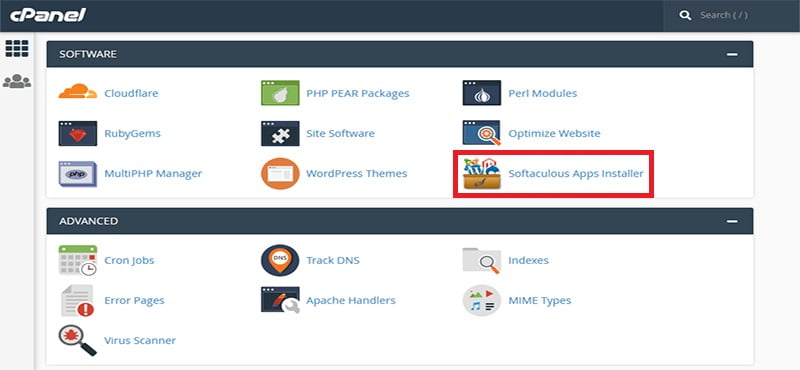Launch the Virus Scanner link

pos(140,340)
